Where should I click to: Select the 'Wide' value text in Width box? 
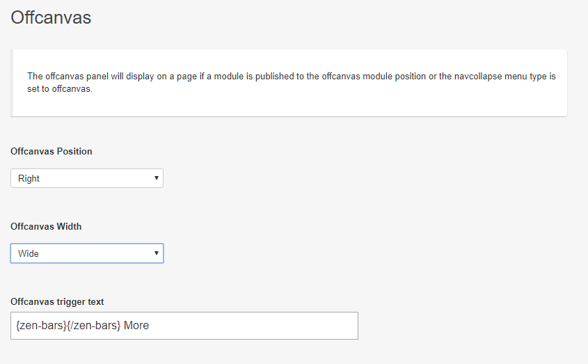28,253
